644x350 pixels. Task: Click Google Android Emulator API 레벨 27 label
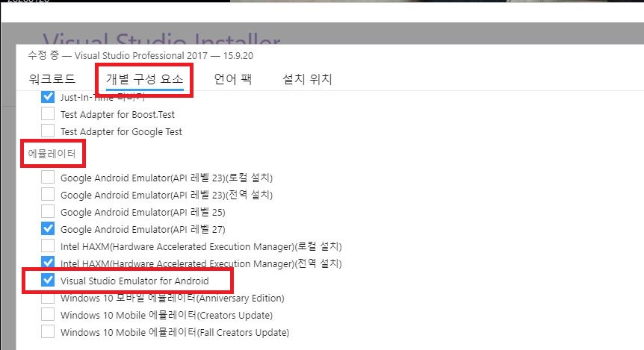[x=143, y=229]
